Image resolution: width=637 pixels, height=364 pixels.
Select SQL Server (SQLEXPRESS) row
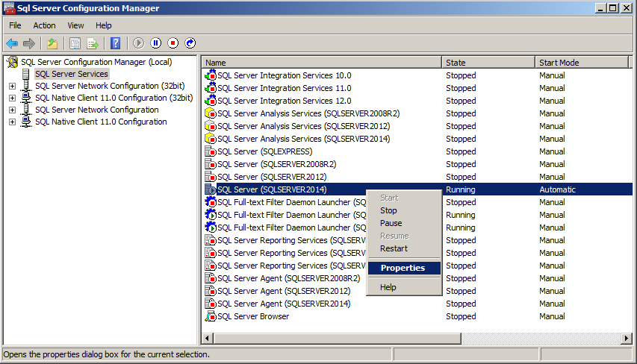(x=417, y=151)
